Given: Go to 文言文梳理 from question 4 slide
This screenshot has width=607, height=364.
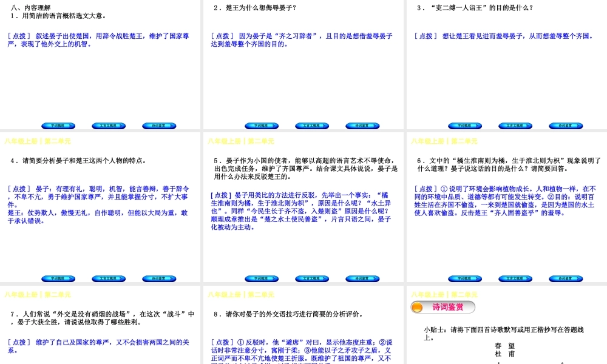Looking at the screenshot, I should (109, 278).
